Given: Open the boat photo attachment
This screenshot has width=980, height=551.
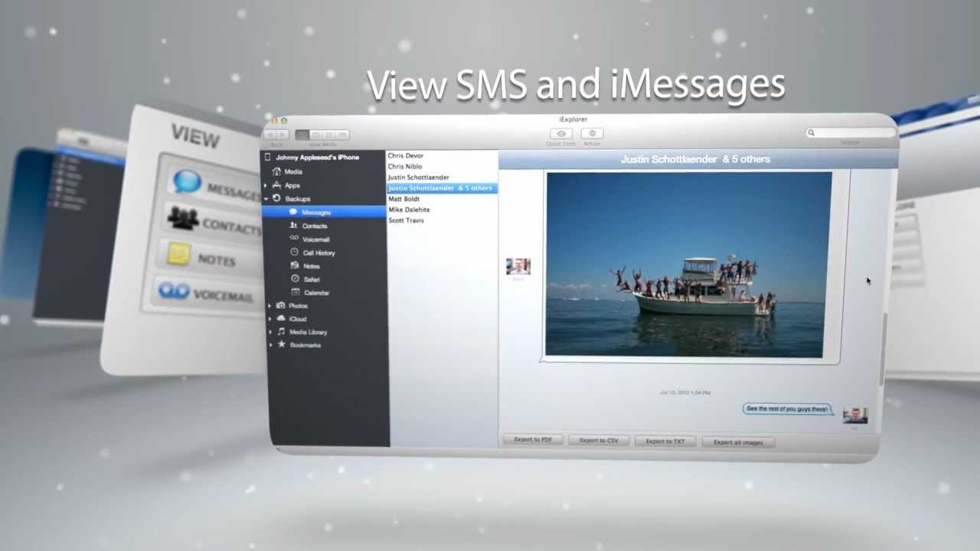Looking at the screenshot, I should point(688,264).
